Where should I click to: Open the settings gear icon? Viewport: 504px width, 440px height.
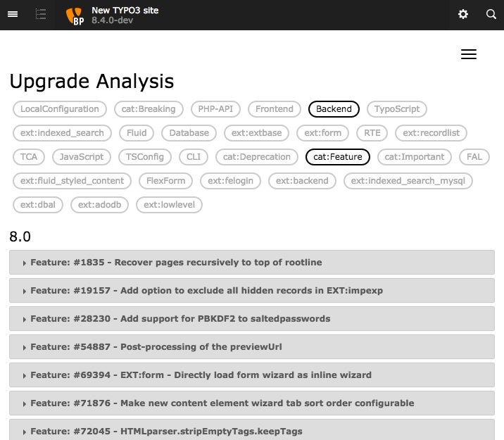click(463, 14)
